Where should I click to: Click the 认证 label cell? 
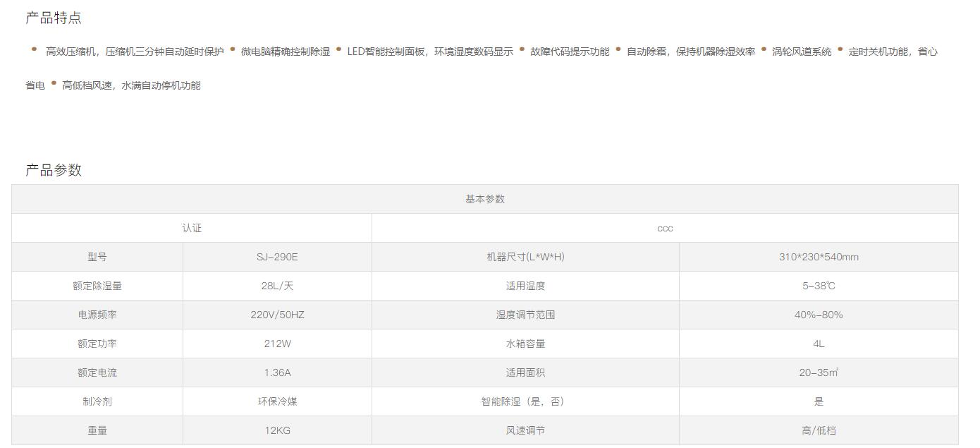(192, 228)
